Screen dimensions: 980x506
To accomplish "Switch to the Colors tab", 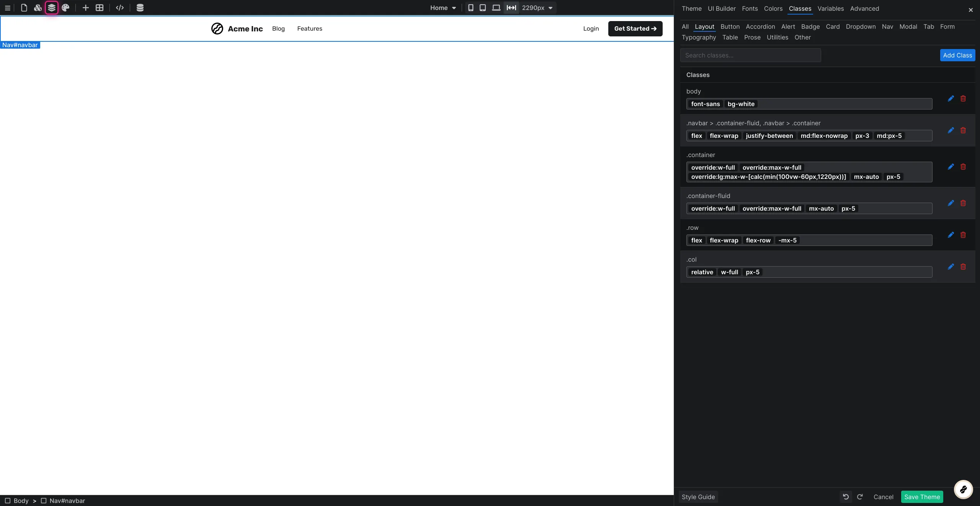I will (x=773, y=8).
